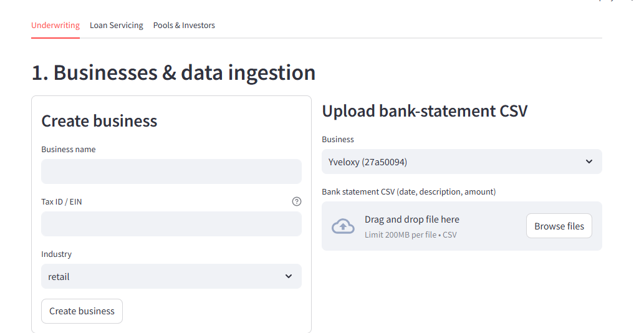Click the cloud upload icon
644x333 pixels.
click(343, 226)
